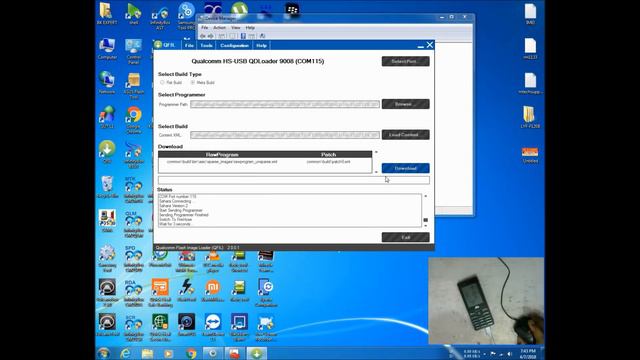Click Browse button for programmer path
This screenshot has height=360, width=640.
[x=405, y=104]
